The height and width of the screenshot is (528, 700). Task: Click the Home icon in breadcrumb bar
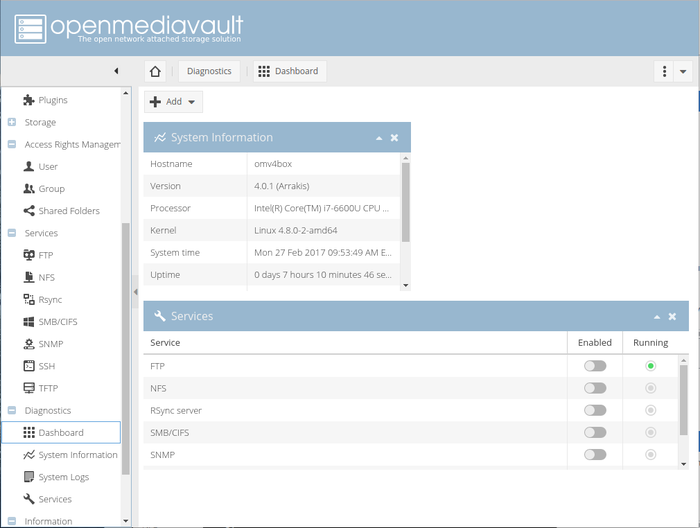click(155, 71)
